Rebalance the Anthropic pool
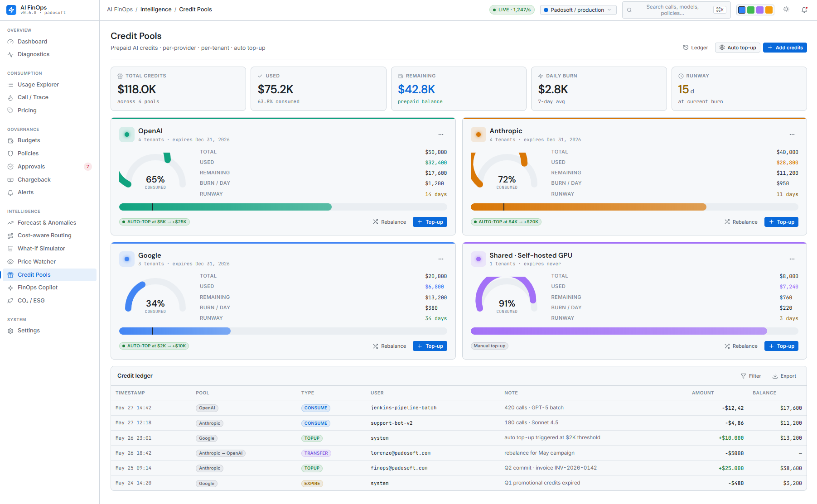 click(x=741, y=222)
